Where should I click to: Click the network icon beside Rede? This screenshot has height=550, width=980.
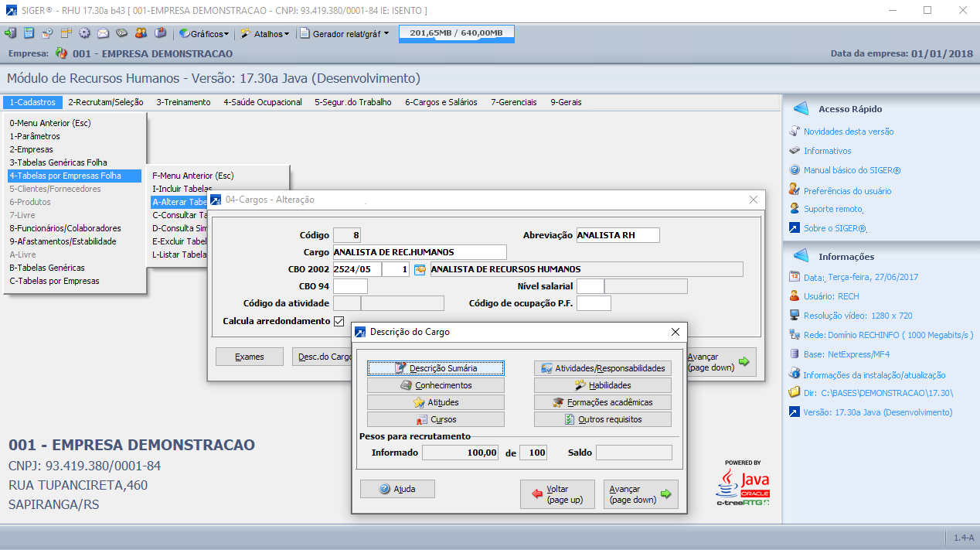794,335
